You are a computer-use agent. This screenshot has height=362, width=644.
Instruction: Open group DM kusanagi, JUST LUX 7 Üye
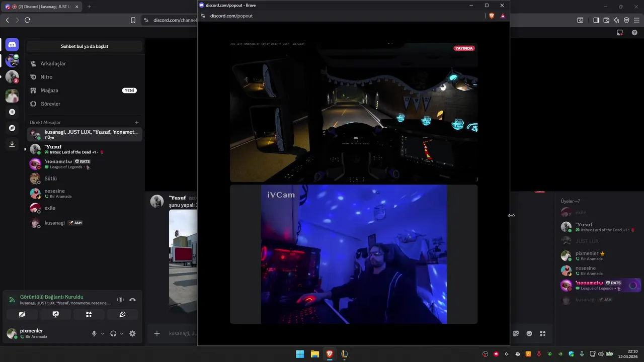(85, 134)
